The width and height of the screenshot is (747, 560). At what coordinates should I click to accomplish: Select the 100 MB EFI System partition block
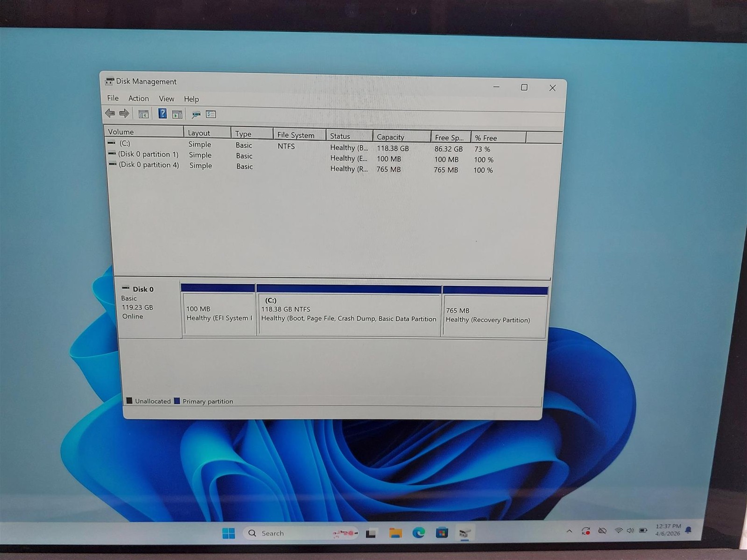tap(218, 310)
